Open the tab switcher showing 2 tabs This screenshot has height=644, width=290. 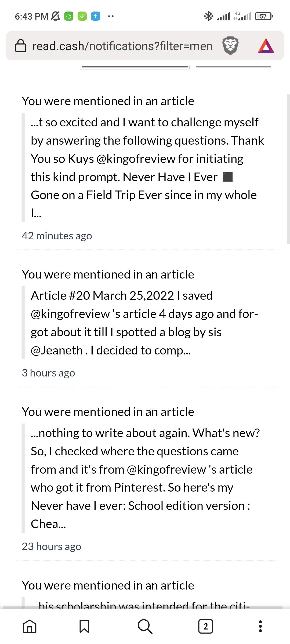206,627
